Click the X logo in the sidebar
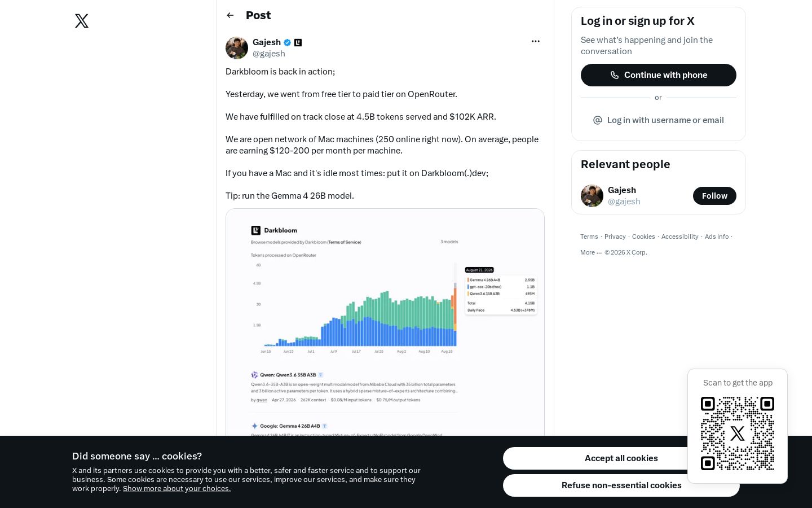The width and height of the screenshot is (812, 508). pos(82,21)
